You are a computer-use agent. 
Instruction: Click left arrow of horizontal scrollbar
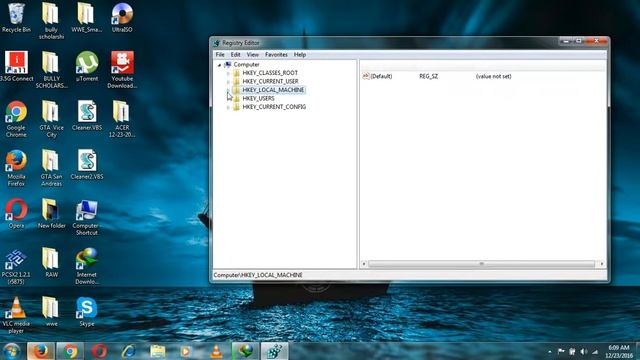(x=364, y=264)
